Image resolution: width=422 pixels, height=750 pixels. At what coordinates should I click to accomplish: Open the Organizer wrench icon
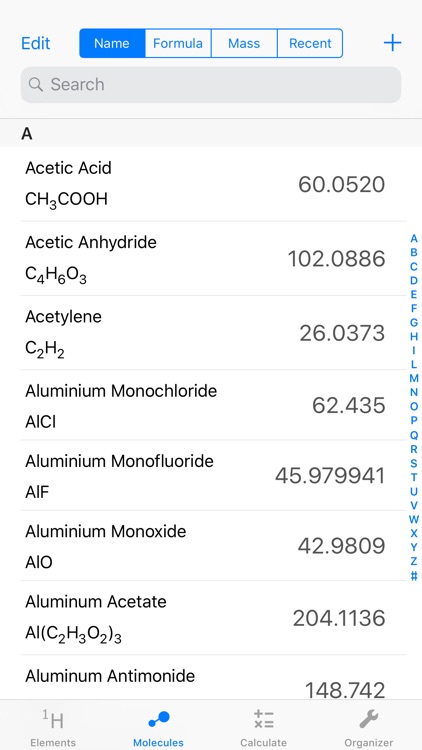click(x=369, y=719)
